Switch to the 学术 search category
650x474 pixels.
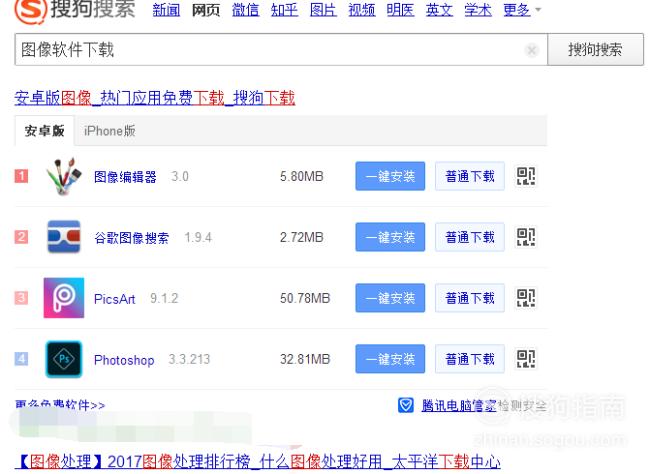point(478,10)
